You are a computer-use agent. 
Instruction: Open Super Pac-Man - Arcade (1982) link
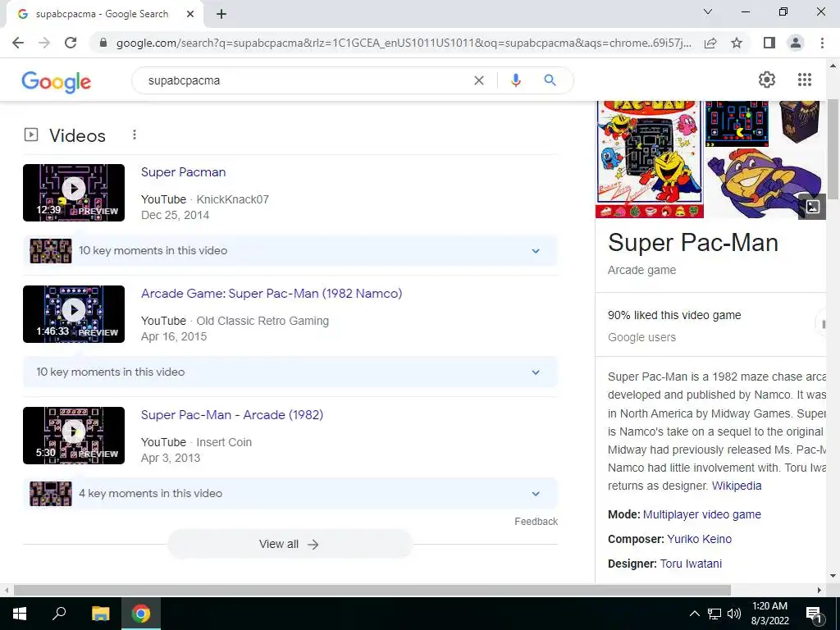(x=232, y=415)
